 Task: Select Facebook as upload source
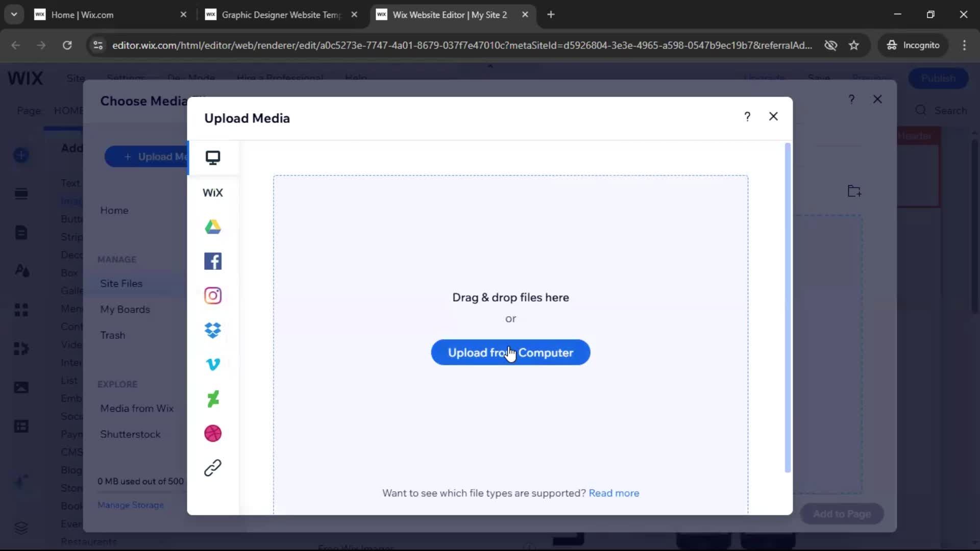pos(213,261)
